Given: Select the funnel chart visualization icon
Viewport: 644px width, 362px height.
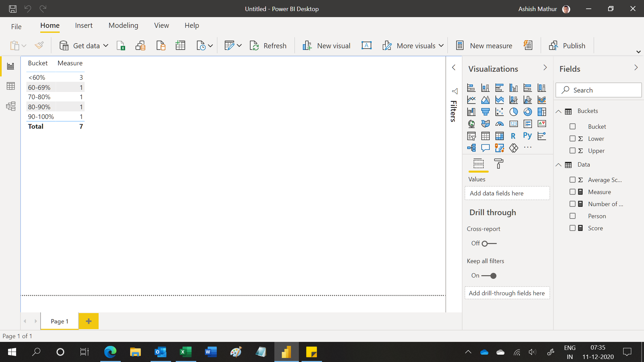Looking at the screenshot, I should pos(485,112).
